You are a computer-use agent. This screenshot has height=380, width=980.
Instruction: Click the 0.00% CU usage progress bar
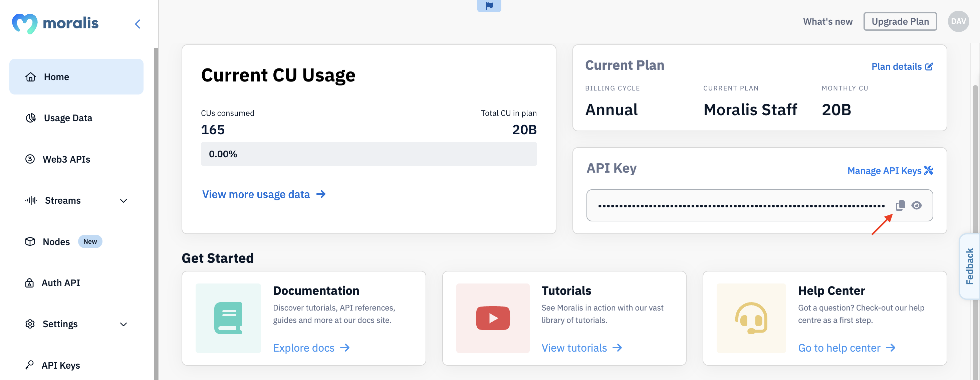369,154
